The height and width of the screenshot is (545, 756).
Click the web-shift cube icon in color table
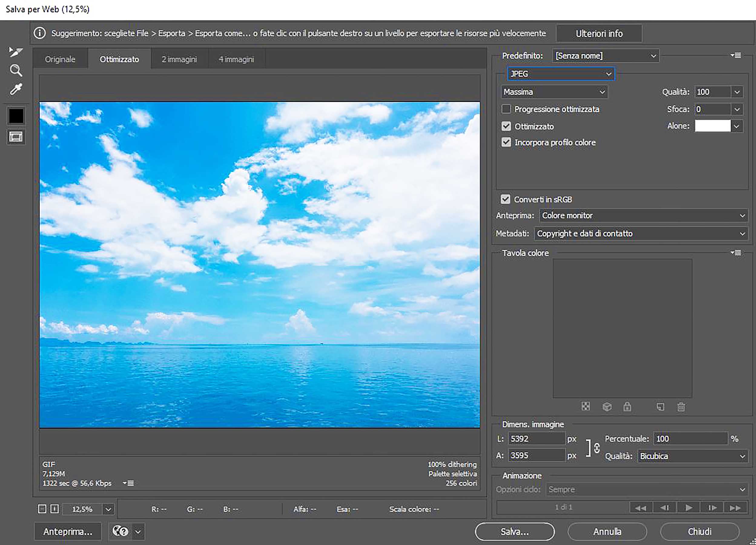[607, 407]
